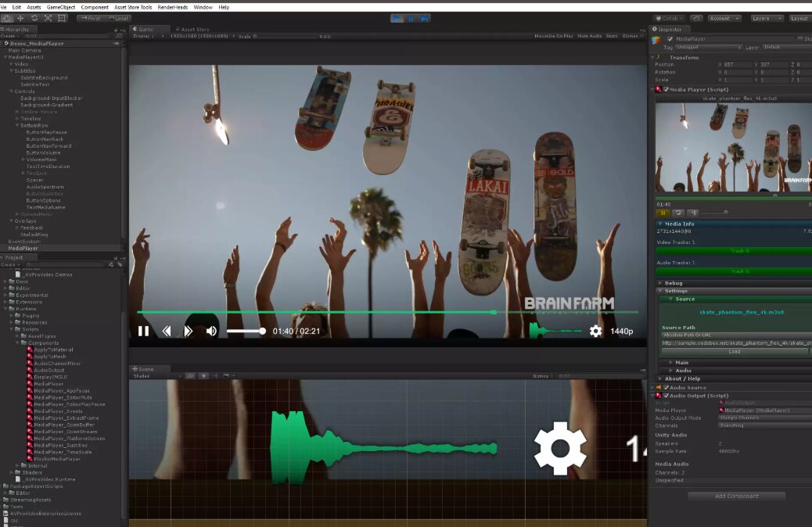Switch to the Asset Store tab
This screenshot has height=527, width=812.
point(193,29)
